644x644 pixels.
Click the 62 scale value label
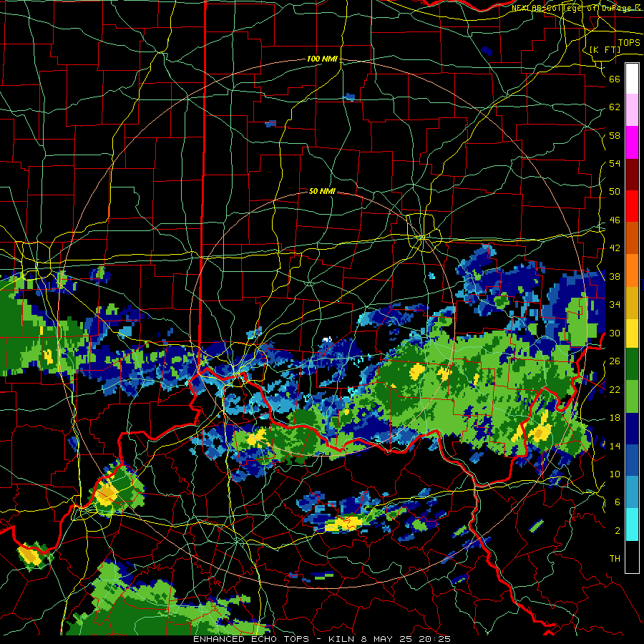click(x=615, y=107)
